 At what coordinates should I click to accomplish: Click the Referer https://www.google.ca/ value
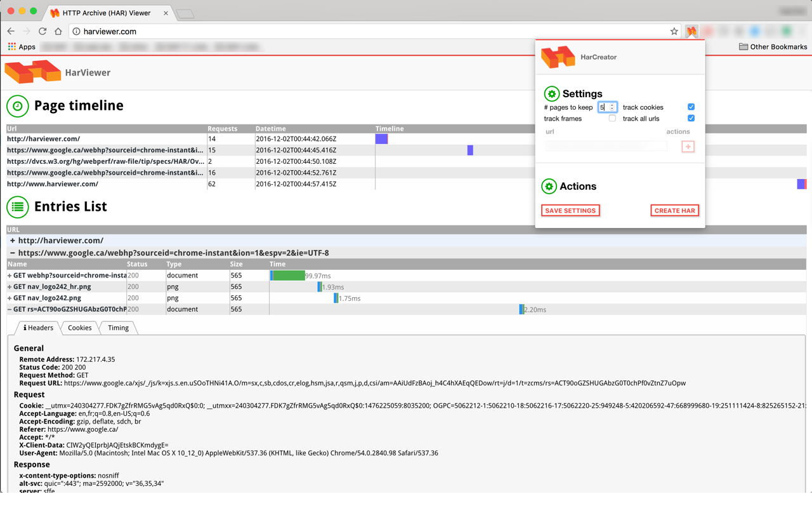coord(82,429)
